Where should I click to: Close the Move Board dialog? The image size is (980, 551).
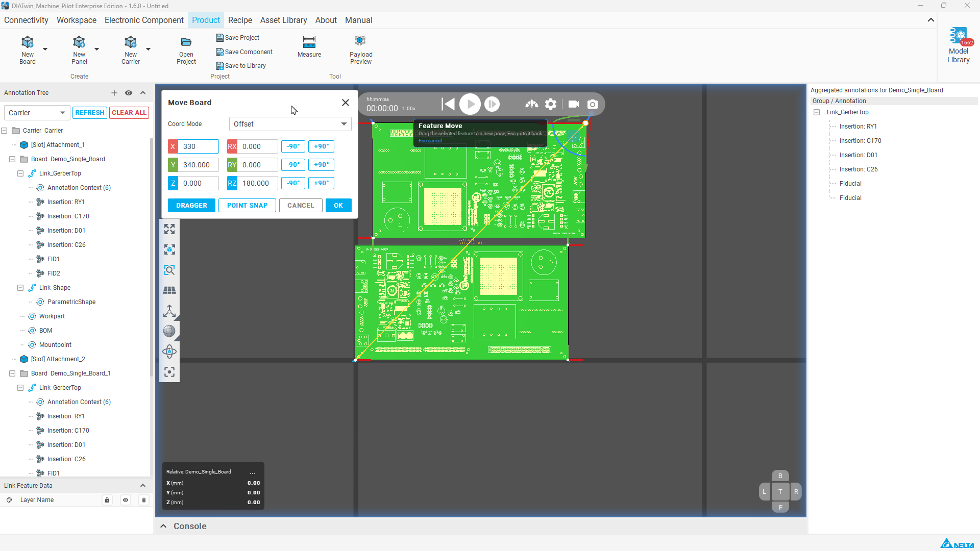346,103
